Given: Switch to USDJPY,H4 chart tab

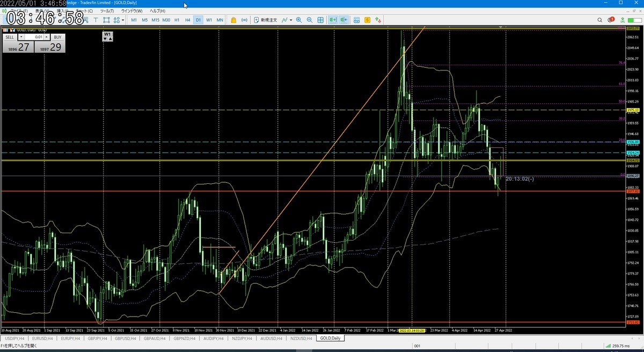Looking at the screenshot, I should [14, 338].
